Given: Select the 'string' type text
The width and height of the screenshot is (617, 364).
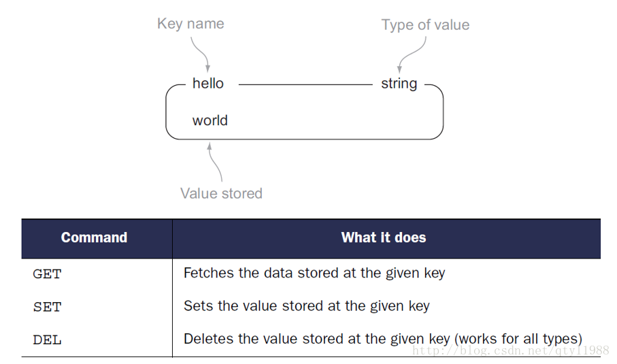Looking at the screenshot, I should point(399,84).
